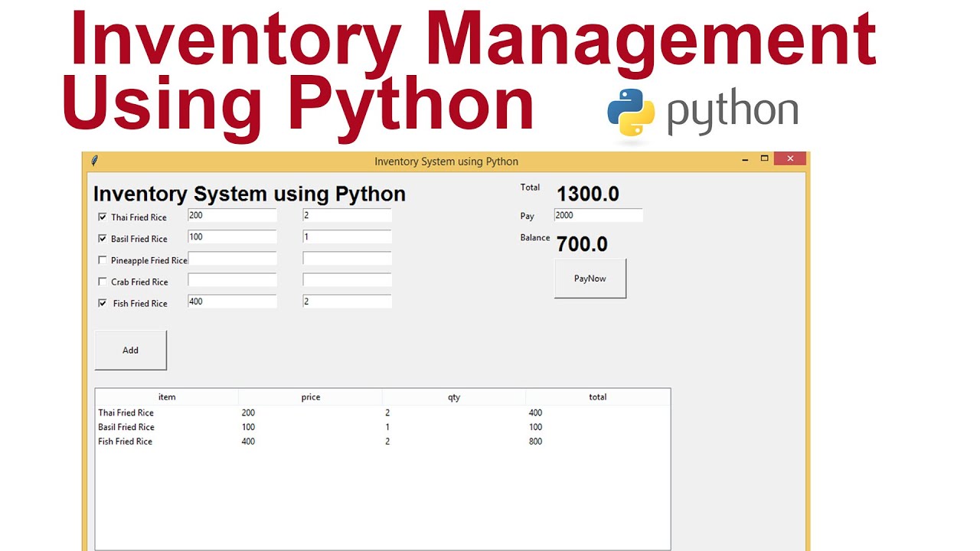Screen dimensions: 980x551
Task: Uncheck the Thai Fried Rice checkbox
Action: pyautogui.click(x=103, y=217)
